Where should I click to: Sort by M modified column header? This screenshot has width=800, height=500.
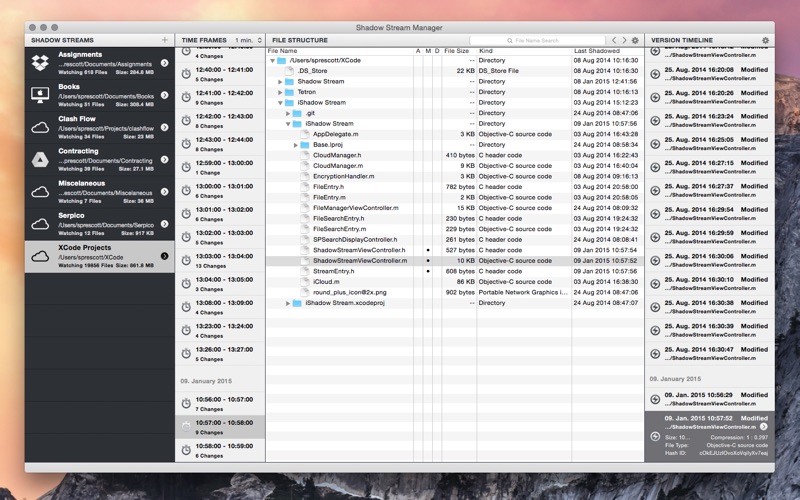[x=428, y=51]
